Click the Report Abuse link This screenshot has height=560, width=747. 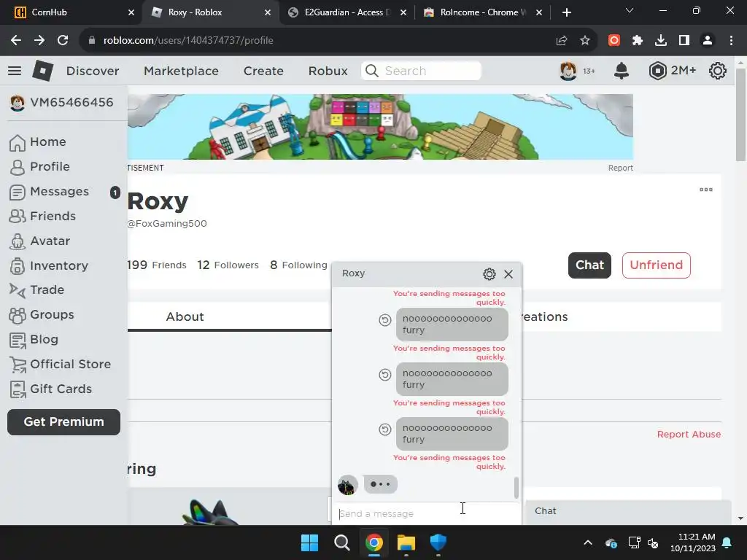pos(689,435)
